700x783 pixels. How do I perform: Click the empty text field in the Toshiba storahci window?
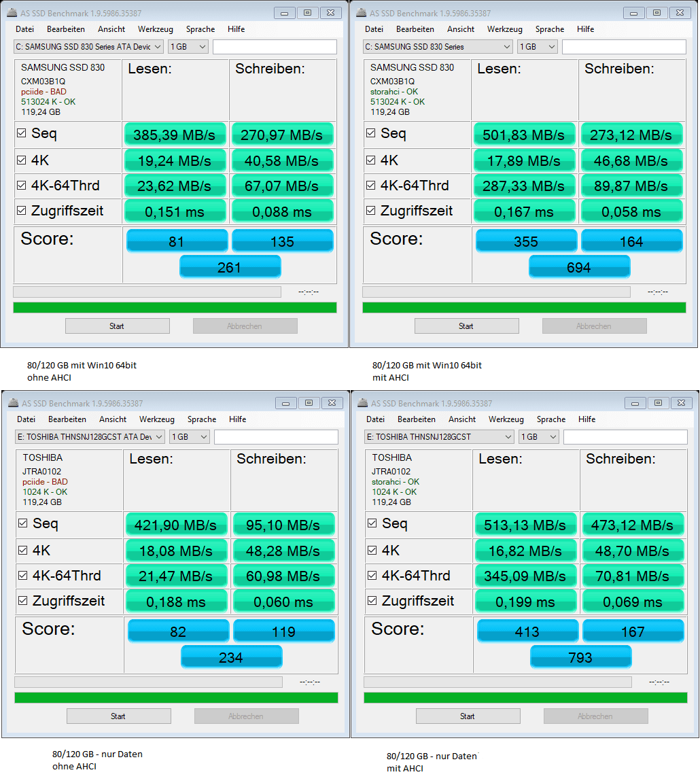click(626, 437)
